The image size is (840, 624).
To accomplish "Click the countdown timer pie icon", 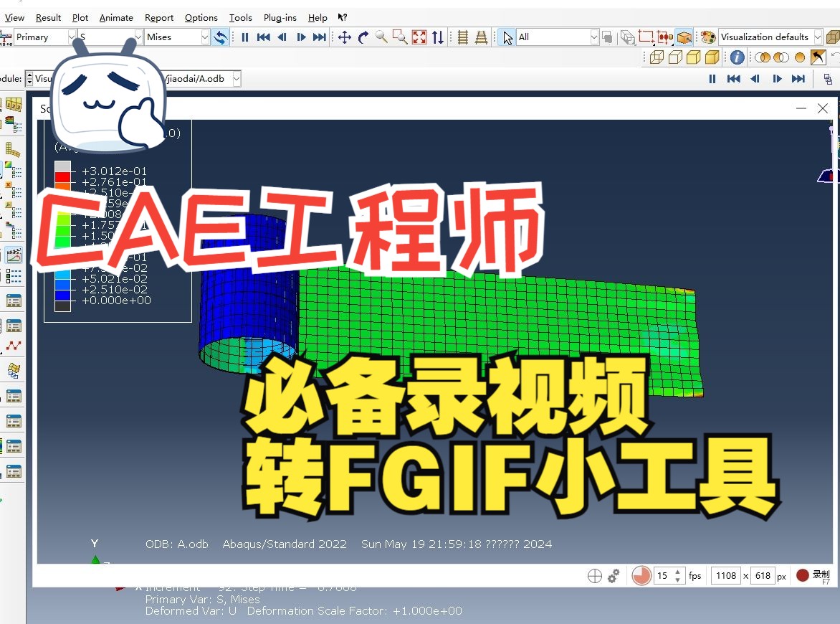I will click(641, 576).
